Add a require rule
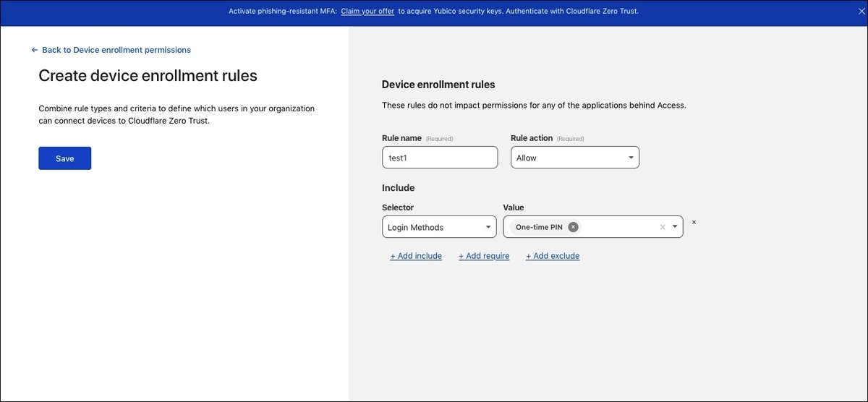 click(x=484, y=256)
